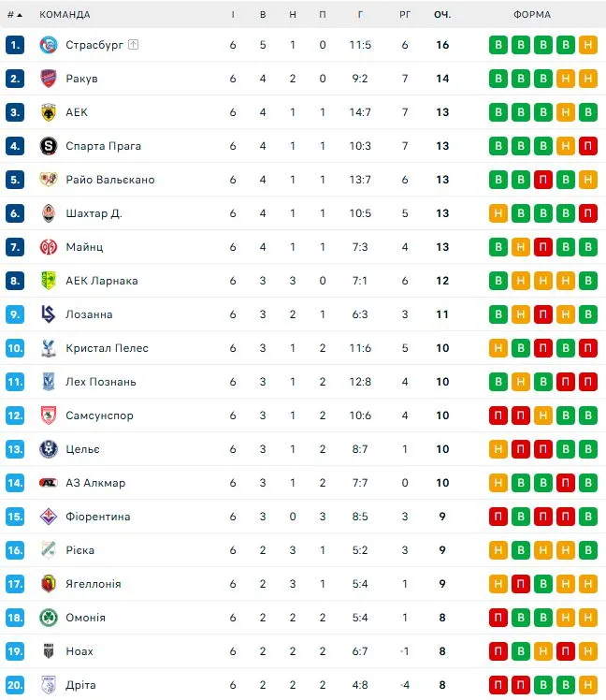Screen dimensions: 606x700
Task: Click the small icon beside Страсбург name
Action: tap(133, 45)
